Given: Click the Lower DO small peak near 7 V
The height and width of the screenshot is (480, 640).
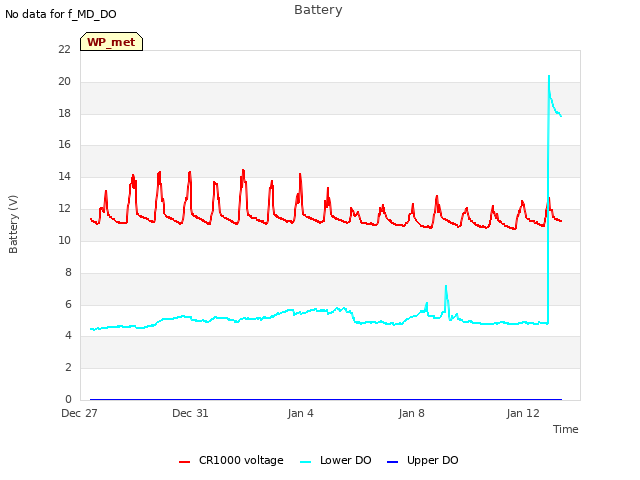Looking at the screenshot, I should 446,286.
